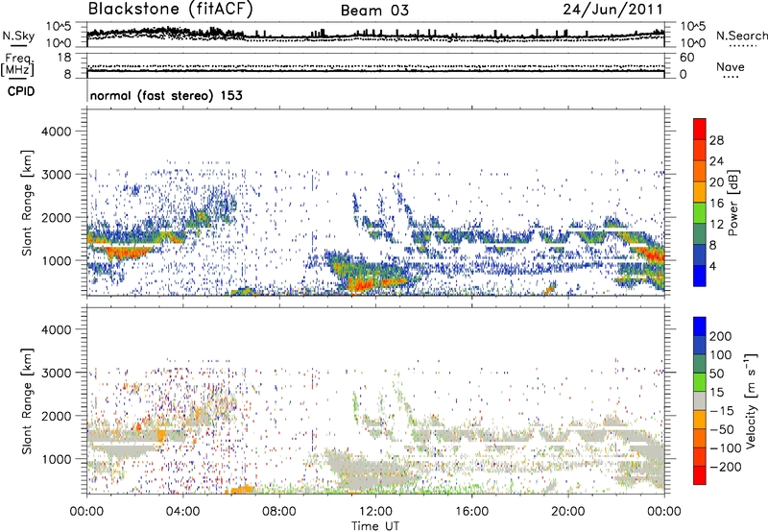Click 'normal (fast stereo) 153' text
Screen dimensions: 768x532
[x=166, y=95]
